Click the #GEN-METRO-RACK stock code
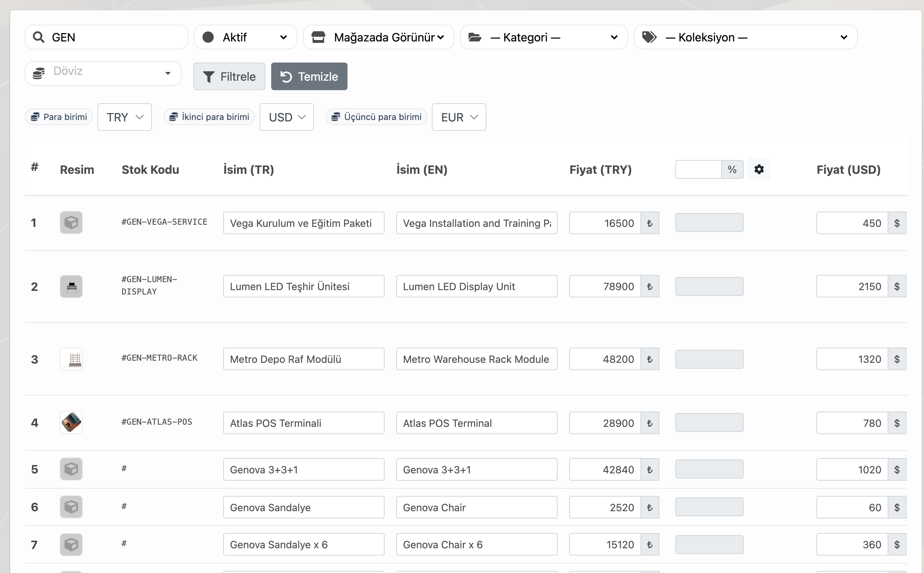 click(159, 358)
